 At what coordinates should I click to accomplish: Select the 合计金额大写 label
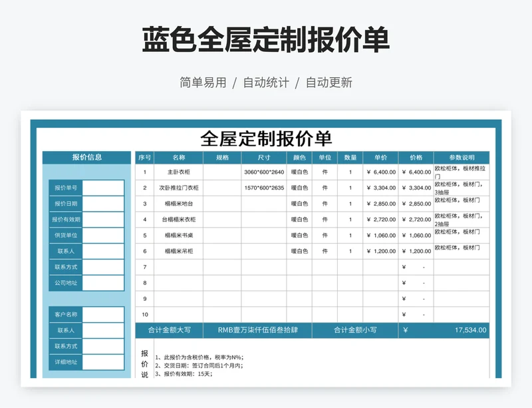tap(170, 330)
